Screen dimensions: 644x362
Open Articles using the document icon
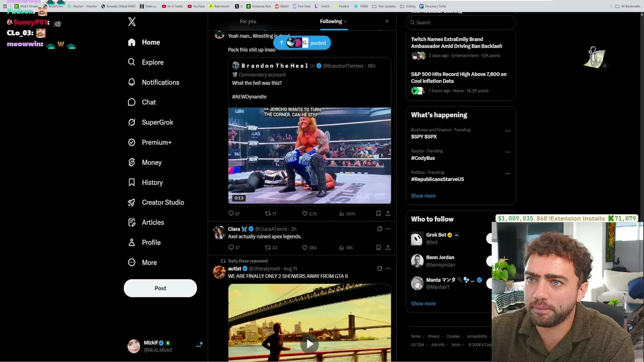click(132, 222)
